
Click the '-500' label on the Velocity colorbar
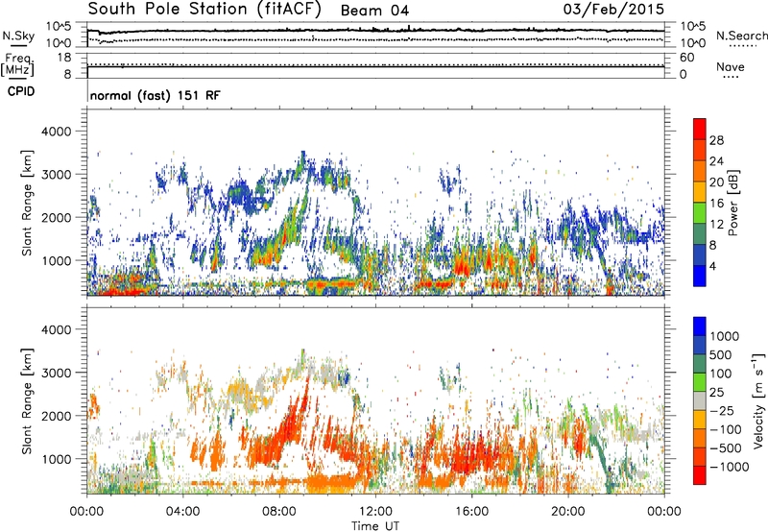pyautogui.click(x=726, y=448)
